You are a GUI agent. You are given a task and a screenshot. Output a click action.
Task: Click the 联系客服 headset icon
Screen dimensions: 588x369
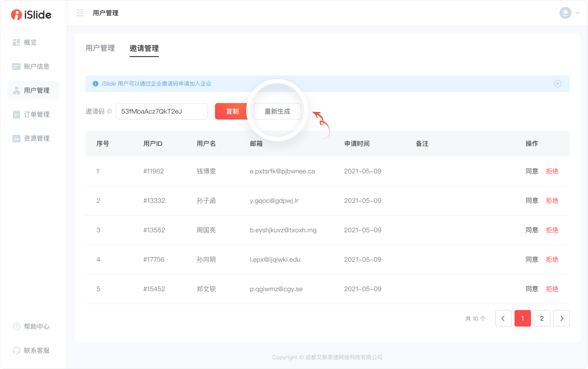[16, 350]
